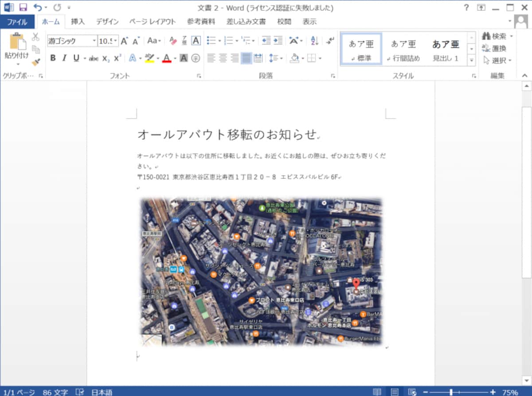
Task: Undo last action in quick access toolbar
Action: [38, 8]
